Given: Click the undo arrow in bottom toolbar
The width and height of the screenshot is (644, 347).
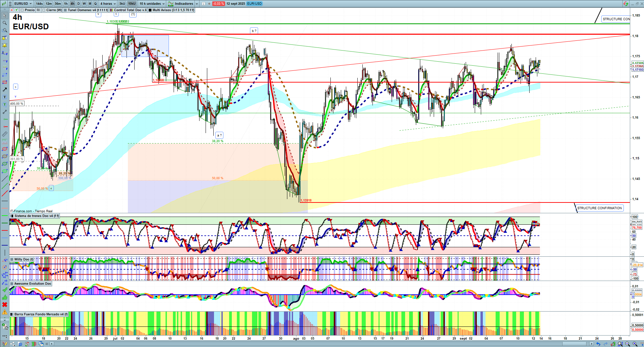Looking at the screenshot, I should (598, 344).
